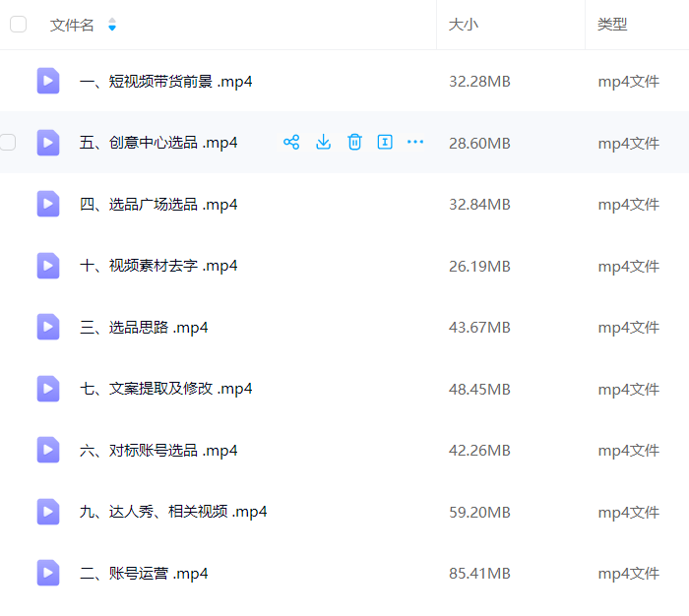The image size is (689, 616).
Task: Click the 85.41MB size value
Action: (x=479, y=574)
